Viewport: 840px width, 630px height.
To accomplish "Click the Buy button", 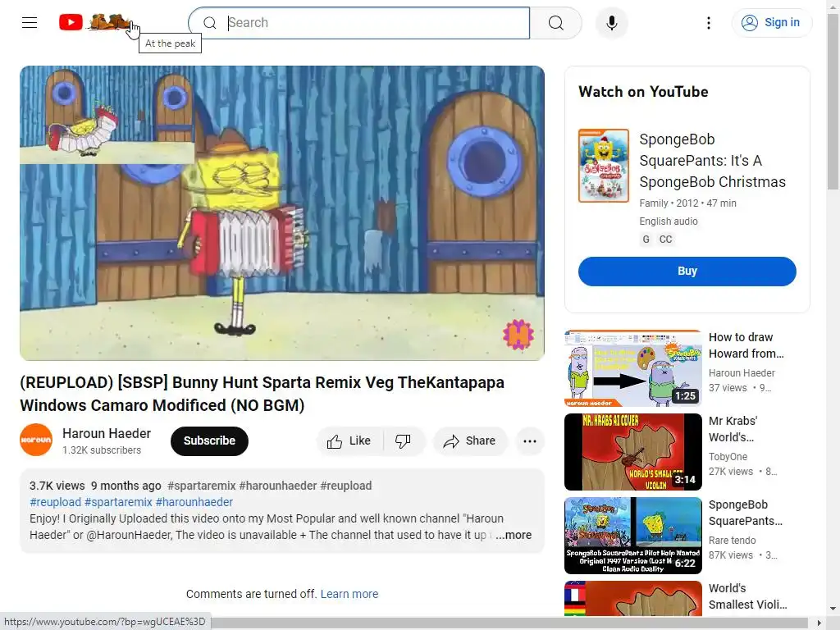I will [x=687, y=271].
